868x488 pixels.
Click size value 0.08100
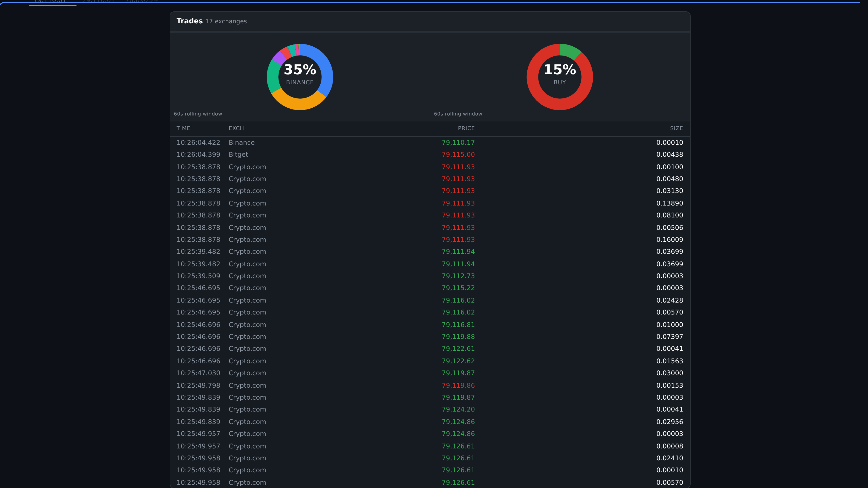[669, 215]
